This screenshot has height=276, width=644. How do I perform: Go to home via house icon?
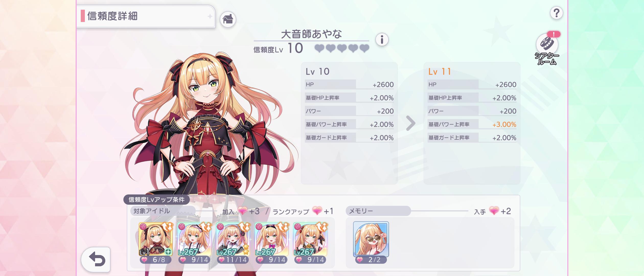[x=228, y=19]
